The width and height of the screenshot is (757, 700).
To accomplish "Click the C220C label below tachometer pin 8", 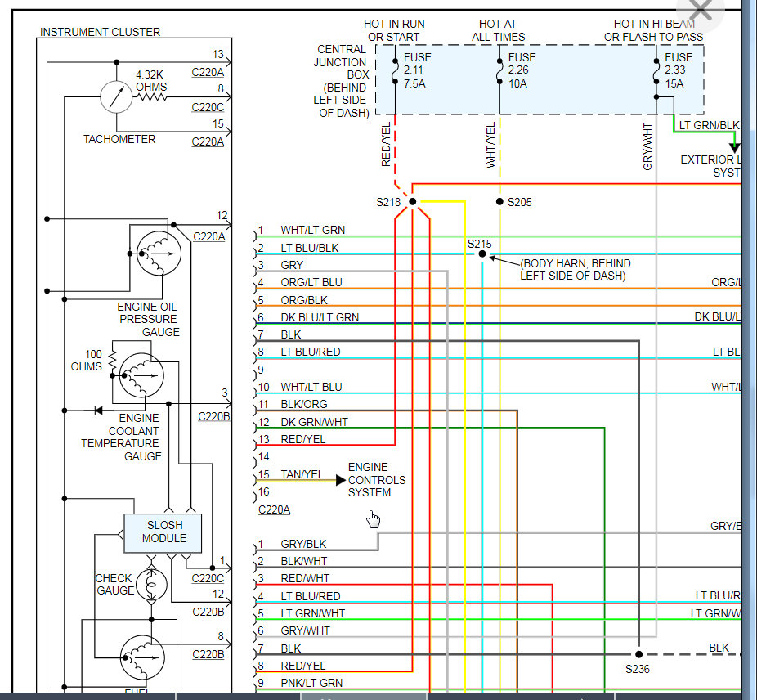I will pos(208,107).
